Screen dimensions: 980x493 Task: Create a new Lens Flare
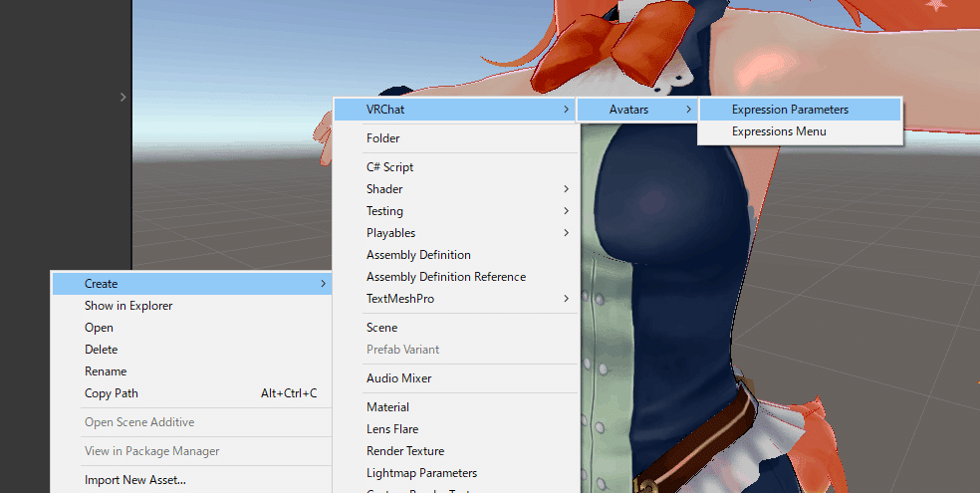click(454, 429)
